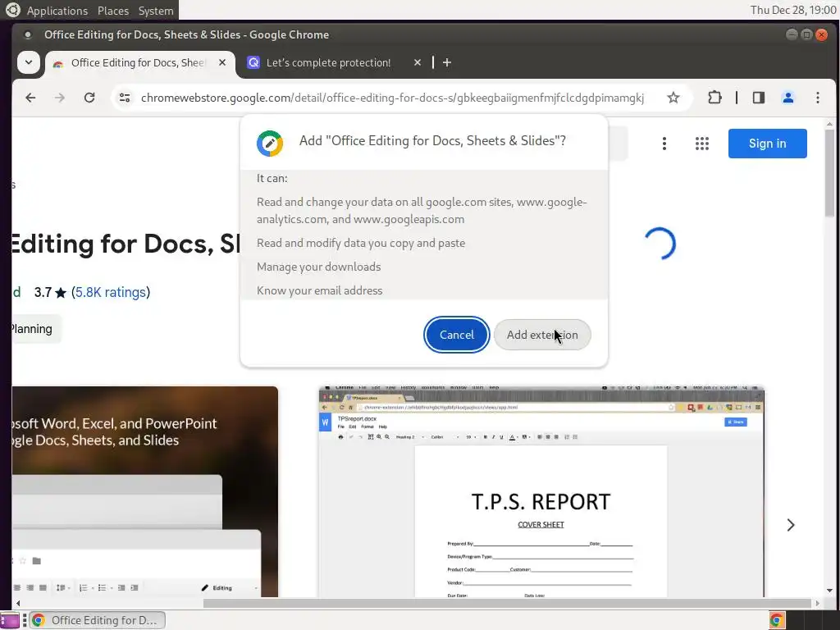Click the vertical page scrollbar thumb
Screen dimensions: 840x630
click(829, 172)
